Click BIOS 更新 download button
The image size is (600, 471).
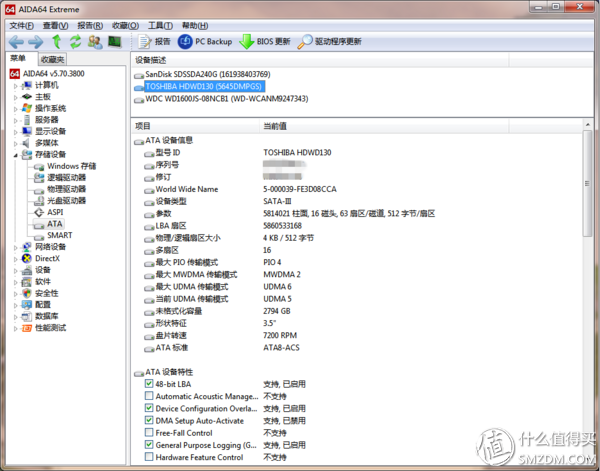pos(264,41)
